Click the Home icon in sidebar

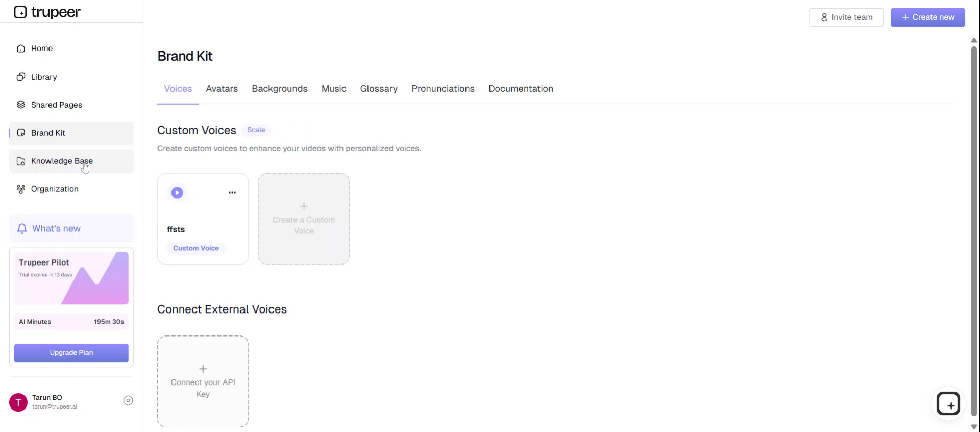tap(21, 49)
